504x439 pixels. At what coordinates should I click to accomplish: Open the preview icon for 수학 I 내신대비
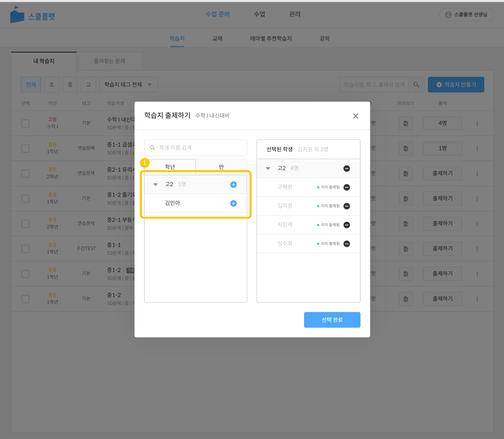coord(405,124)
